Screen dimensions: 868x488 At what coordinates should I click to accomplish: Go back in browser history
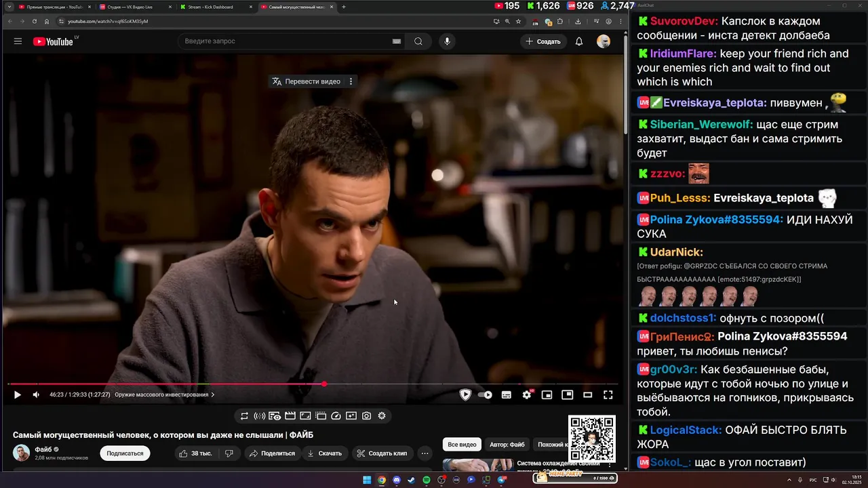pos(10,21)
